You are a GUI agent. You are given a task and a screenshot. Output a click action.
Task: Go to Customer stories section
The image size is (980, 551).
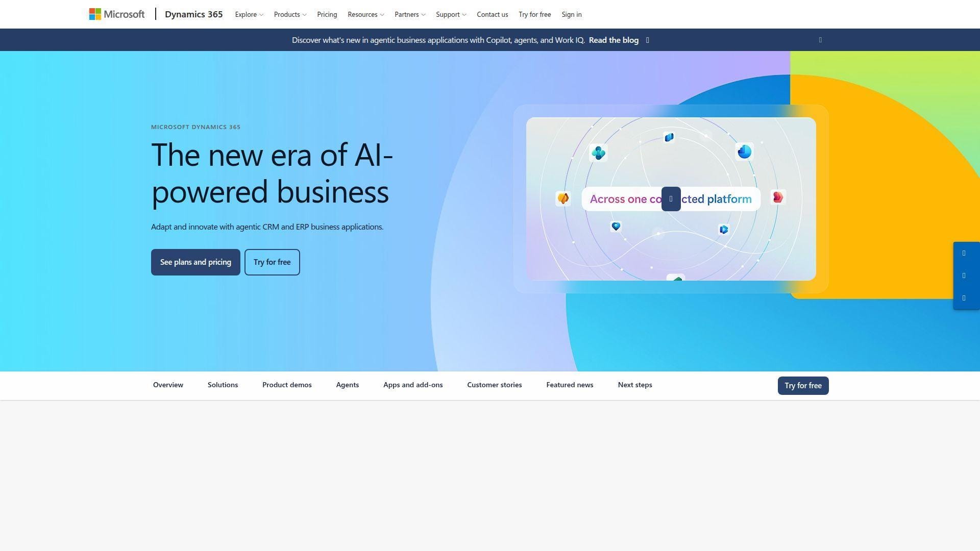coord(495,385)
